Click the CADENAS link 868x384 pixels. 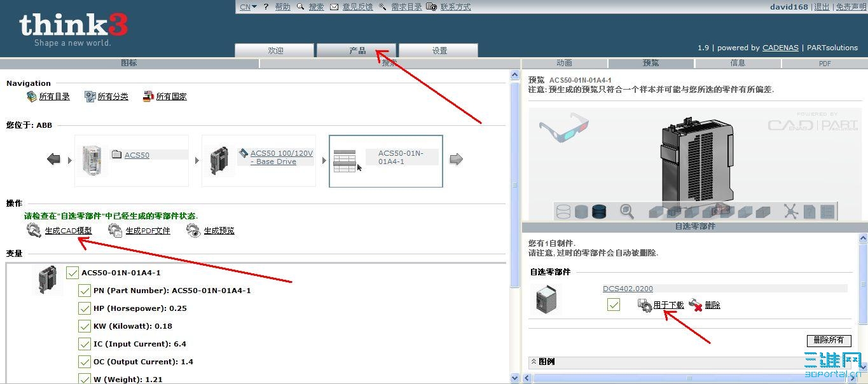[x=780, y=48]
